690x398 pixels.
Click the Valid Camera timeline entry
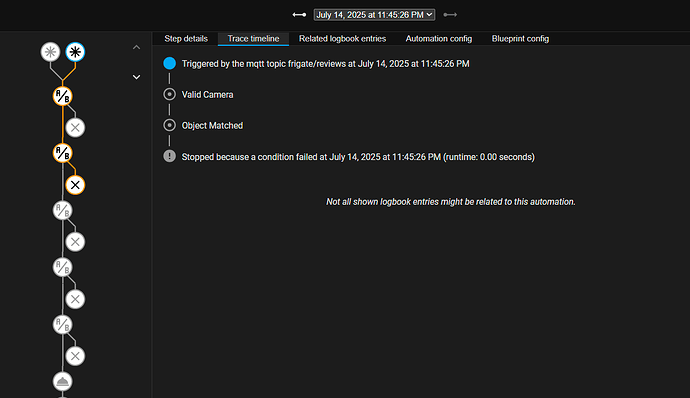(207, 95)
